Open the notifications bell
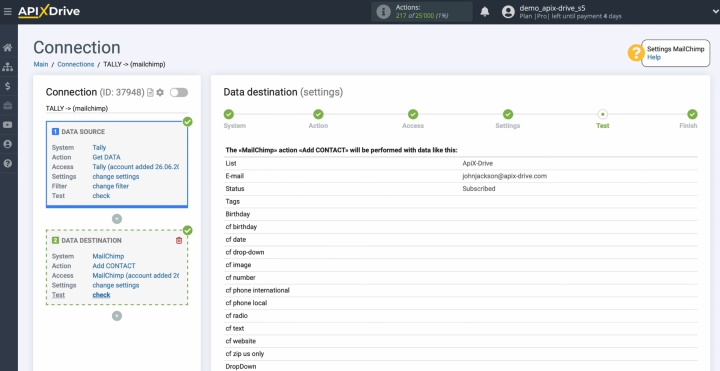This screenshot has height=371, width=720. [x=485, y=12]
